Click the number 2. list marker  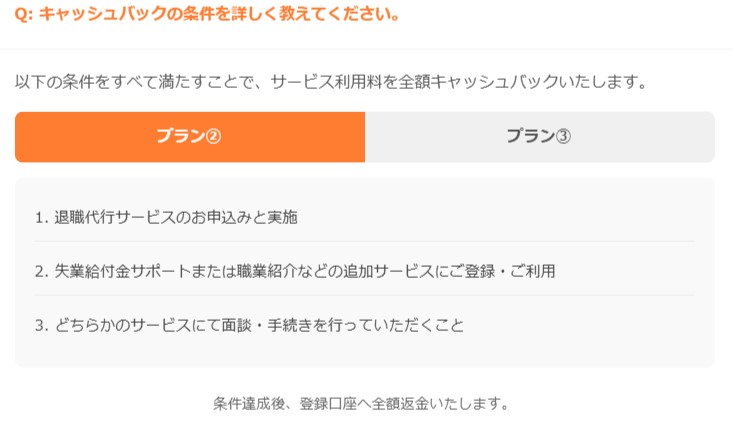(42, 272)
